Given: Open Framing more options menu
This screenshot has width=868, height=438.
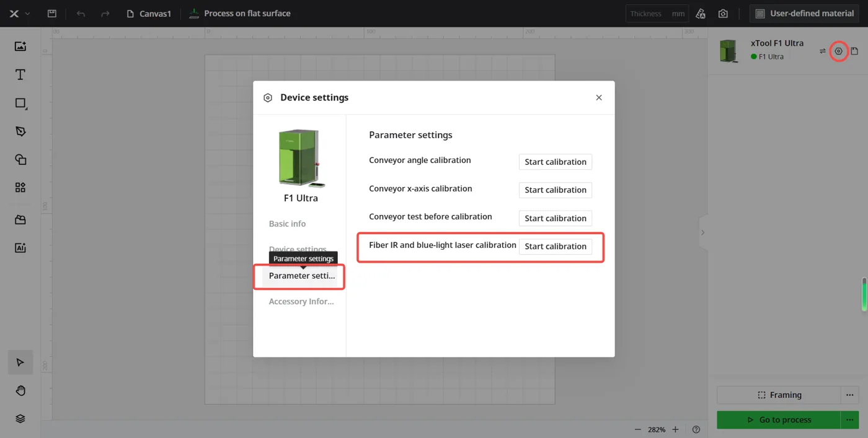Looking at the screenshot, I should pyautogui.click(x=850, y=395).
